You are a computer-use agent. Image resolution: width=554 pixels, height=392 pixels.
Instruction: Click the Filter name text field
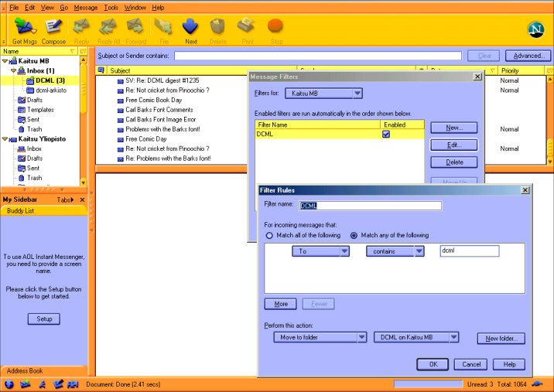pyautogui.click(x=371, y=206)
